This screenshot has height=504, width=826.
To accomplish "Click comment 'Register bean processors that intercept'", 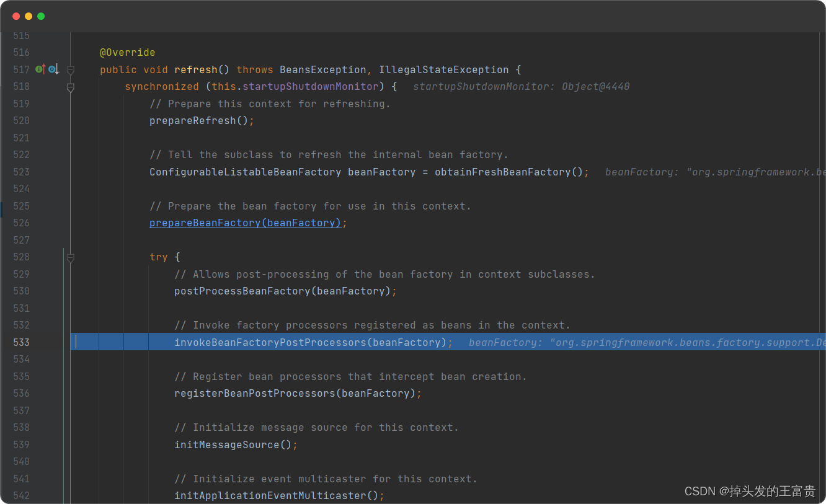I will tap(351, 377).
